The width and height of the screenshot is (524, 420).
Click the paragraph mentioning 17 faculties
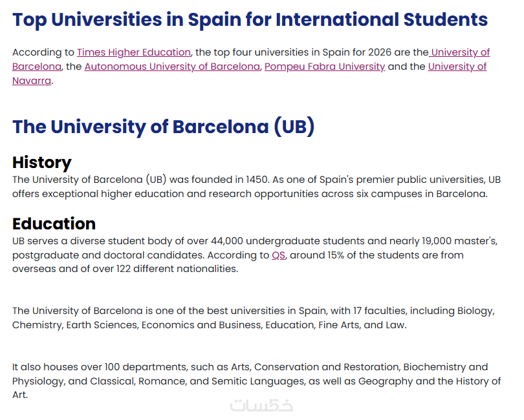click(254, 318)
